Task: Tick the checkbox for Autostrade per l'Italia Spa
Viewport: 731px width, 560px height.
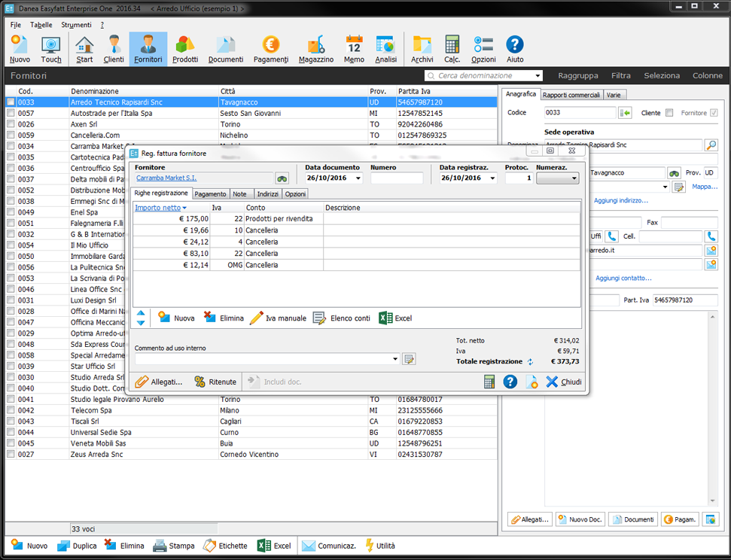Action: tap(11, 113)
